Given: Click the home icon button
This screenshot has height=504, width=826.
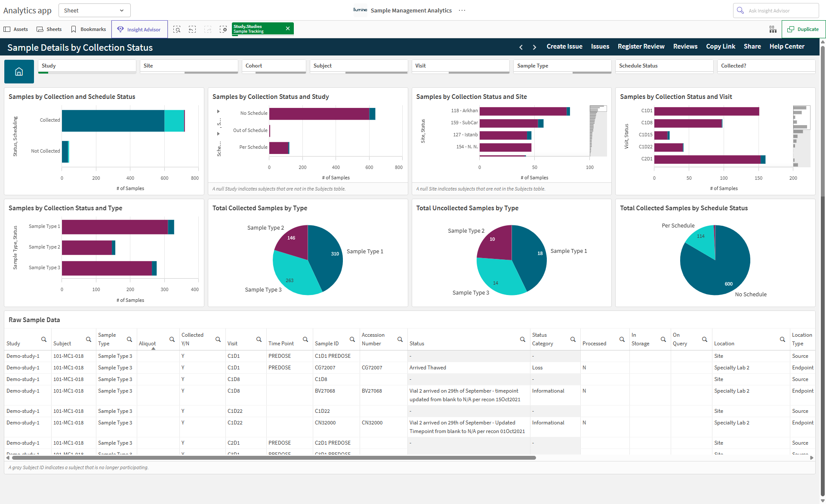Looking at the screenshot, I should point(19,71).
